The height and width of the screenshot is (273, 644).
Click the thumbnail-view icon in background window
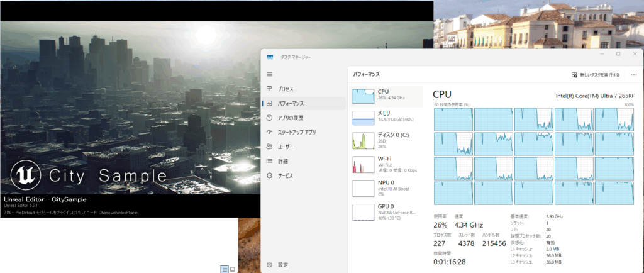233,269
